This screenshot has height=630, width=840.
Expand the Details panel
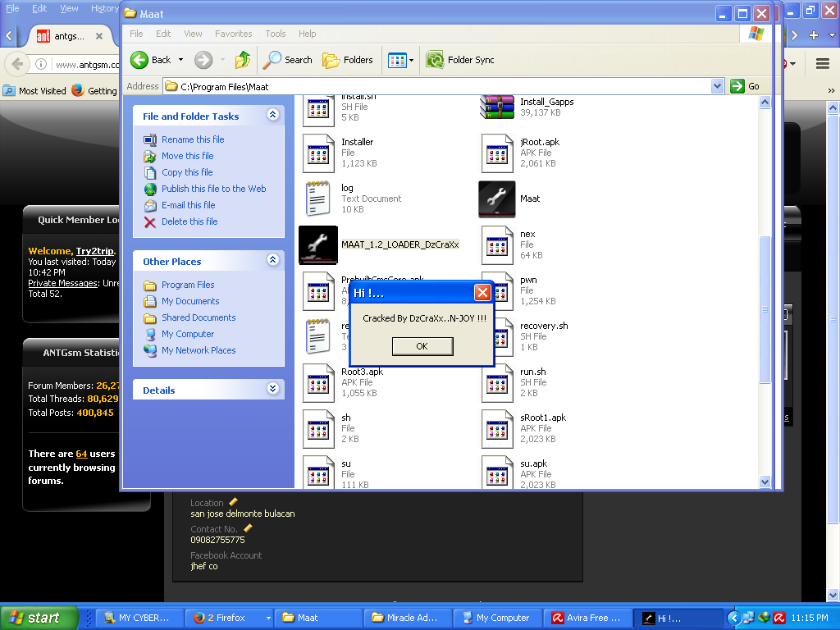[272, 390]
